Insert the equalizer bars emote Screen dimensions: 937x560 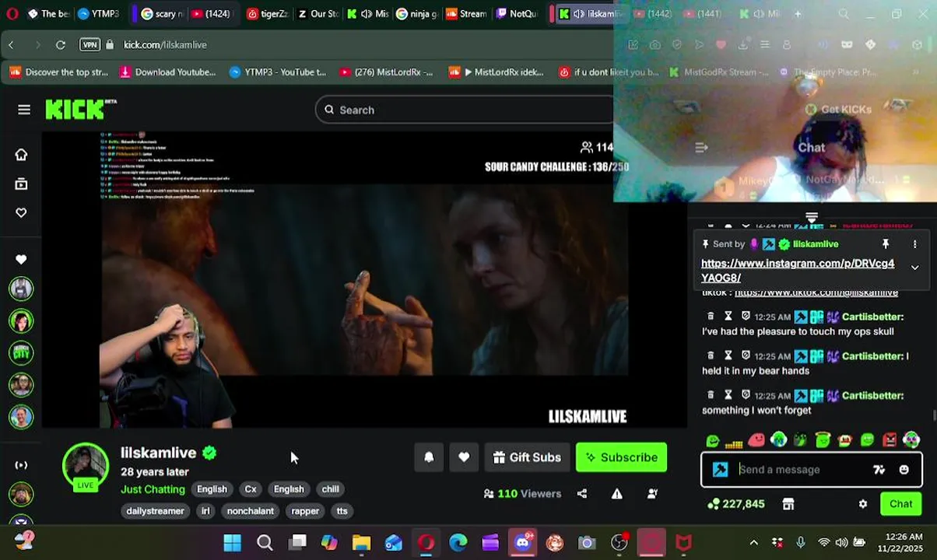(x=734, y=441)
